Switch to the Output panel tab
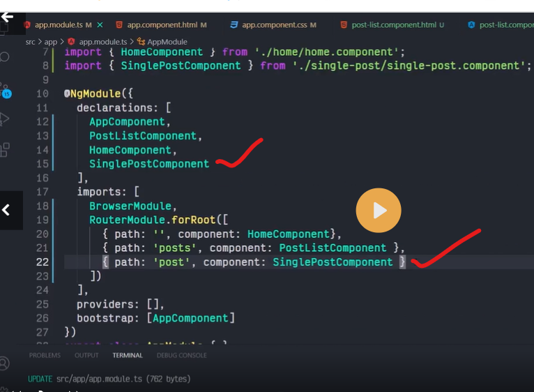This screenshot has height=392, width=534. [86, 355]
